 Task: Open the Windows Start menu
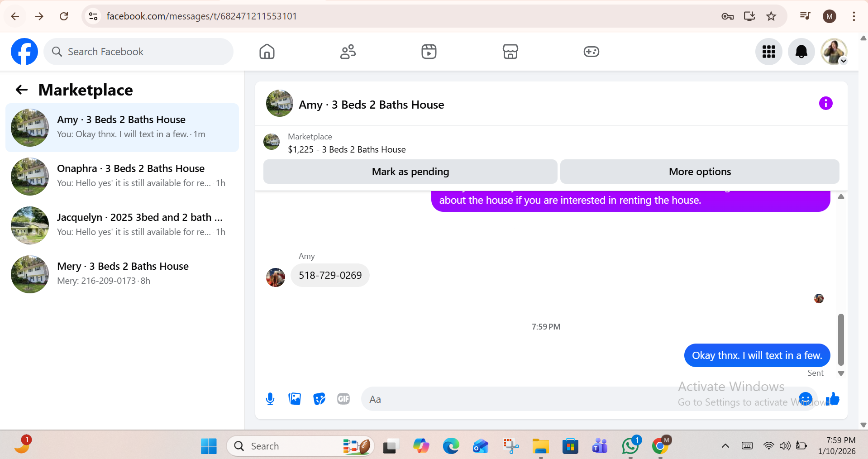(x=209, y=446)
